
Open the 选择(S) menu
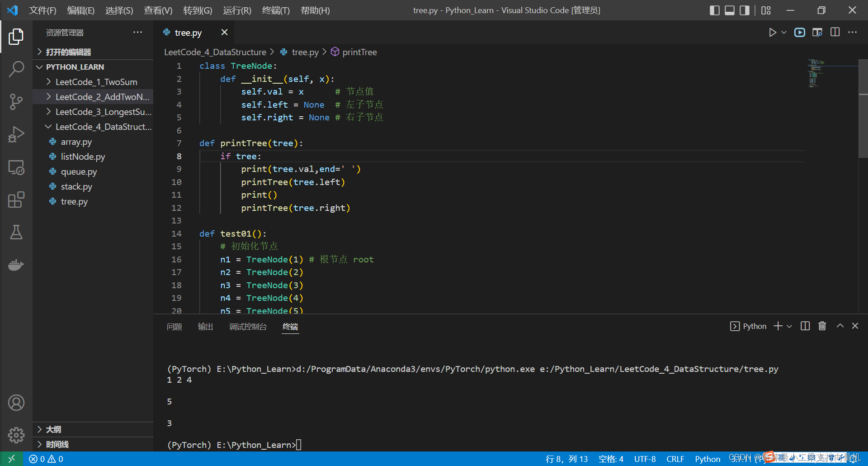pyautogui.click(x=119, y=10)
